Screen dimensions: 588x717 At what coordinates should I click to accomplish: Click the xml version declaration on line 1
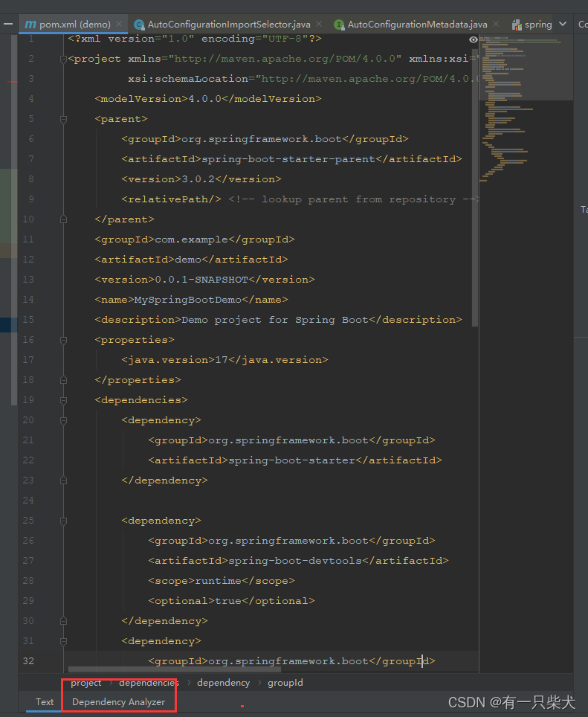pyautogui.click(x=195, y=39)
